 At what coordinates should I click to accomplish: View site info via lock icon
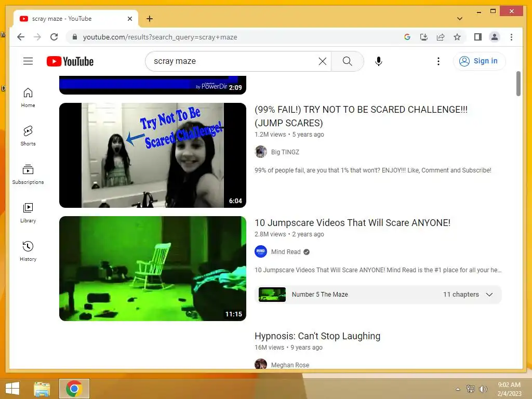[75, 37]
